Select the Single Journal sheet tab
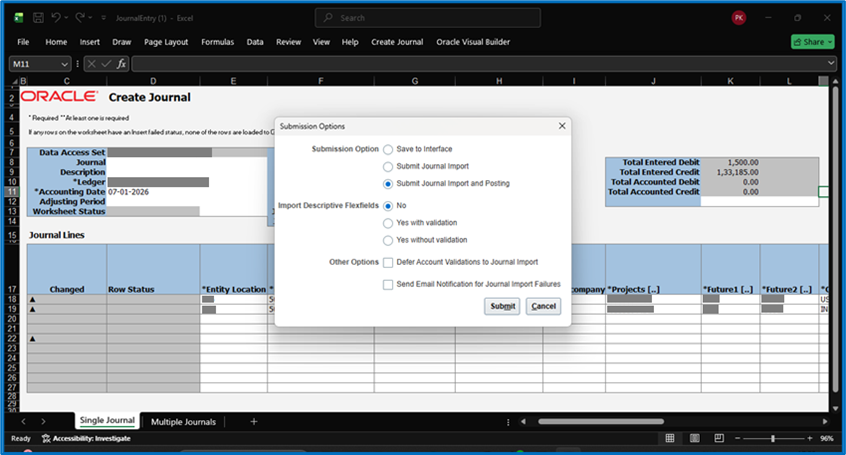The height and width of the screenshot is (455, 846). click(x=107, y=420)
